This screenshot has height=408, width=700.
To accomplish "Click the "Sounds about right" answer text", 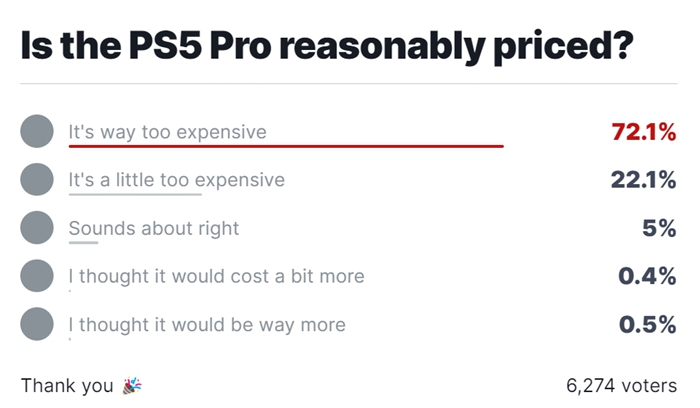I will pyautogui.click(x=154, y=228).
